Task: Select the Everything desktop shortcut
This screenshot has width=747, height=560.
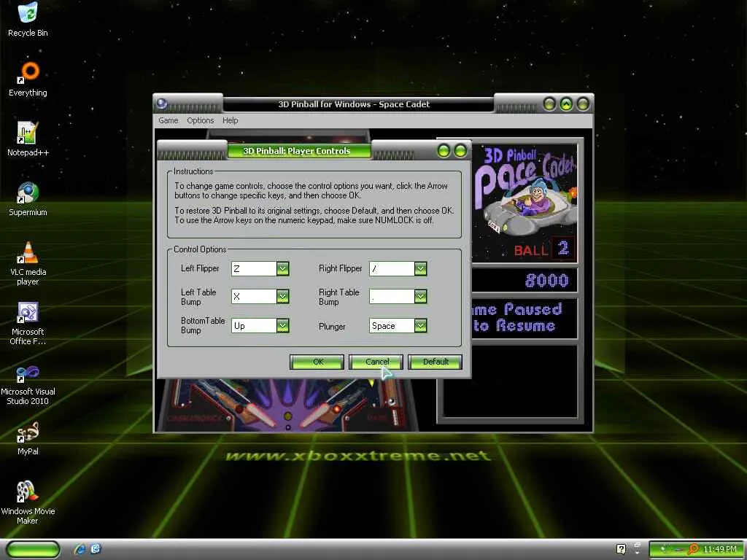Action: (28, 79)
